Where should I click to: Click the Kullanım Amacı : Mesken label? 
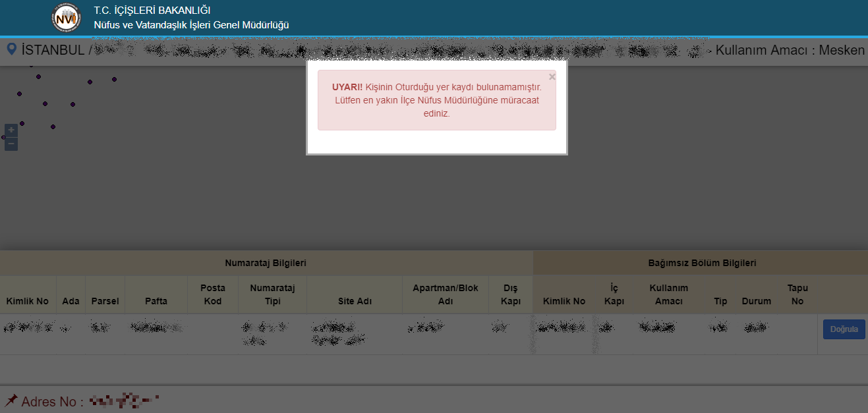[x=790, y=50]
